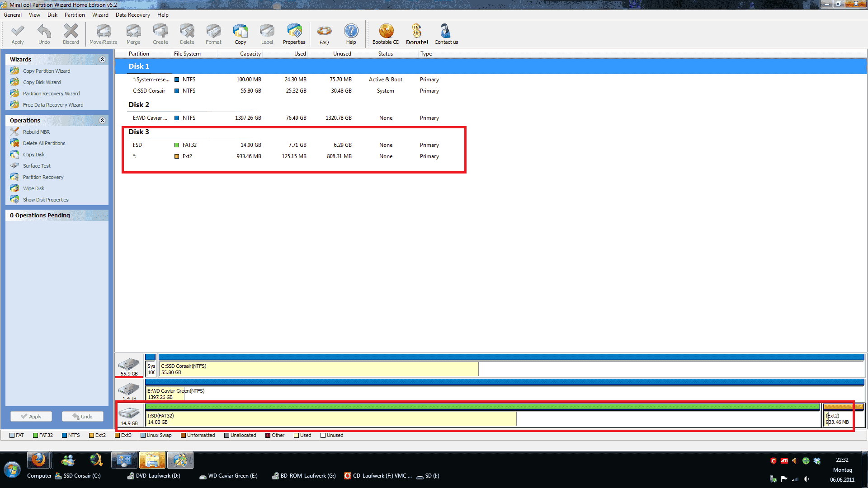Choose Show Disk Properties operation
This screenshot has height=488, width=868.
[x=46, y=200]
